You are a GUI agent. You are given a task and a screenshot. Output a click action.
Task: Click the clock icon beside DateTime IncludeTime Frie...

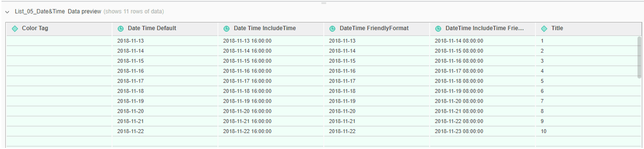[438, 28]
